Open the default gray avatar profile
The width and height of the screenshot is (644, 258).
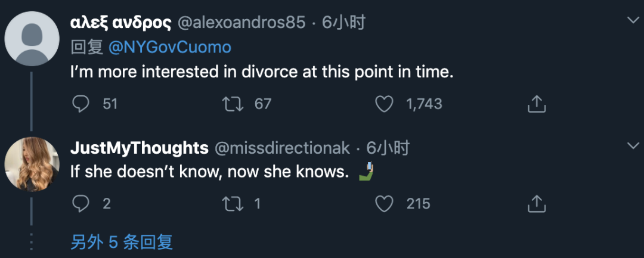(32, 38)
